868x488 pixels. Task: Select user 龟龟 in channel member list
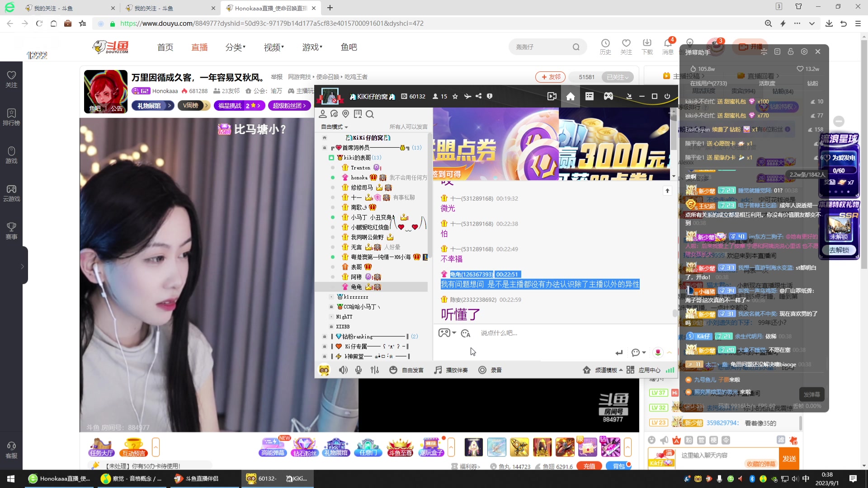pyautogui.click(x=371, y=287)
